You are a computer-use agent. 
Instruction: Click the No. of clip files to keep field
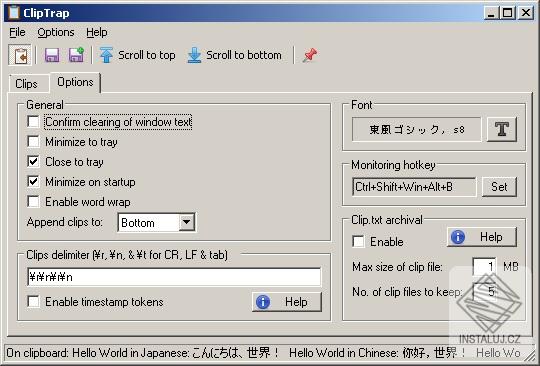tap(484, 292)
